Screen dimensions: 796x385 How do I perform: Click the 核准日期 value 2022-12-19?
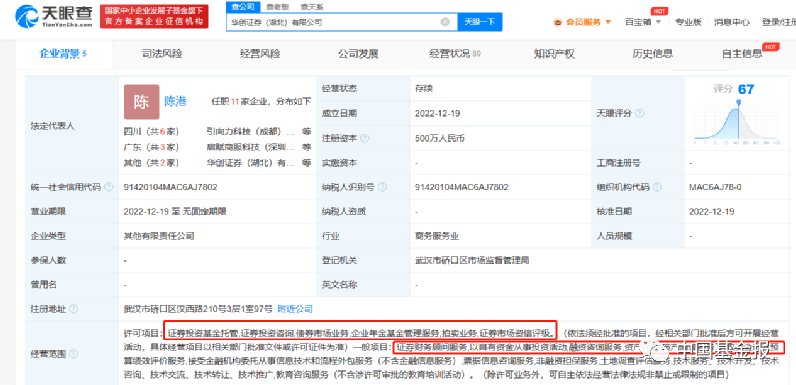[711, 211]
